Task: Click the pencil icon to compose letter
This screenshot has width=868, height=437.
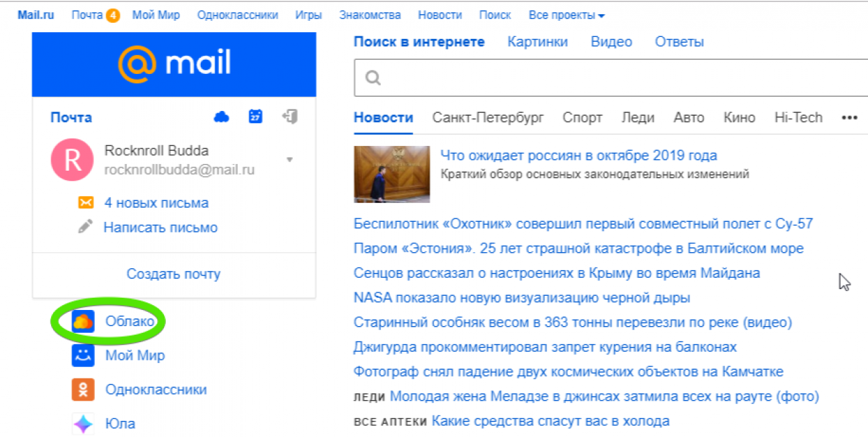Action: [85, 227]
